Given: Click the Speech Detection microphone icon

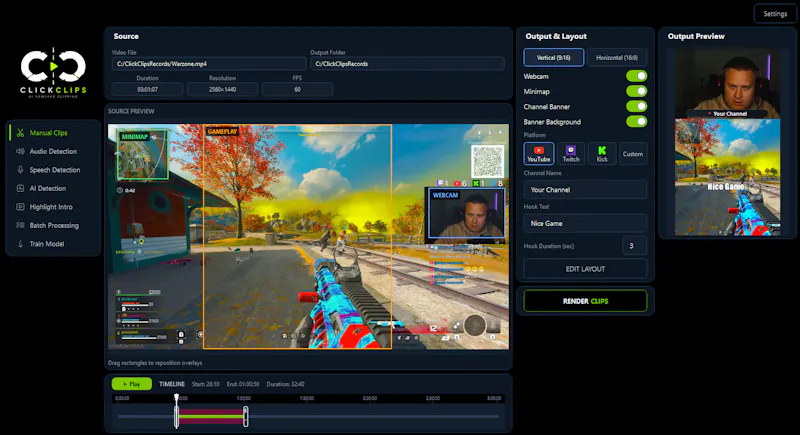Looking at the screenshot, I should click(x=20, y=170).
